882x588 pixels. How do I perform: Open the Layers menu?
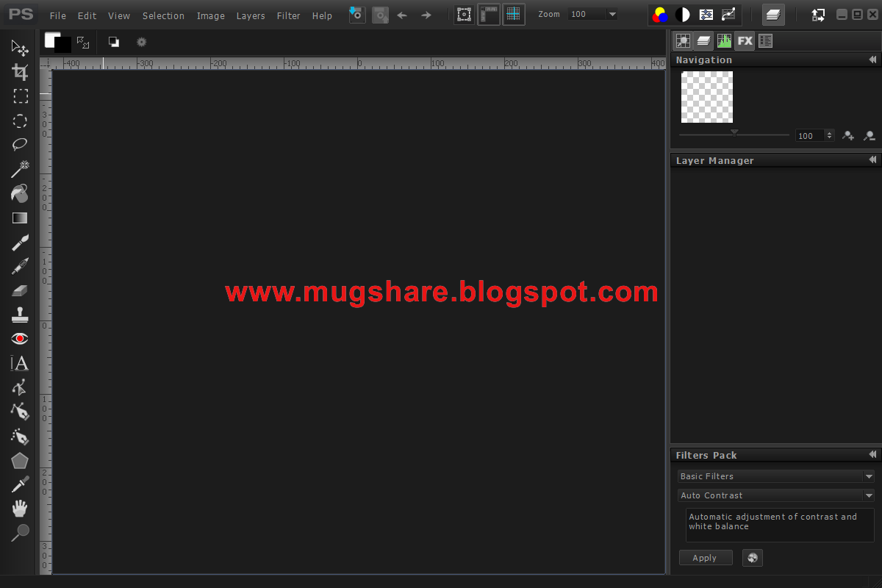pyautogui.click(x=251, y=15)
